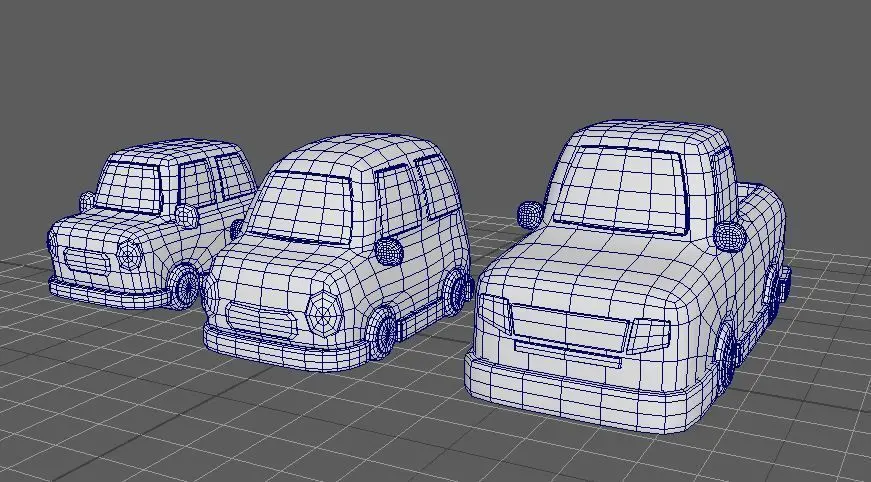Select the middle hatchback car model
Image resolution: width=871 pixels, height=482 pixels.
(x=338, y=253)
